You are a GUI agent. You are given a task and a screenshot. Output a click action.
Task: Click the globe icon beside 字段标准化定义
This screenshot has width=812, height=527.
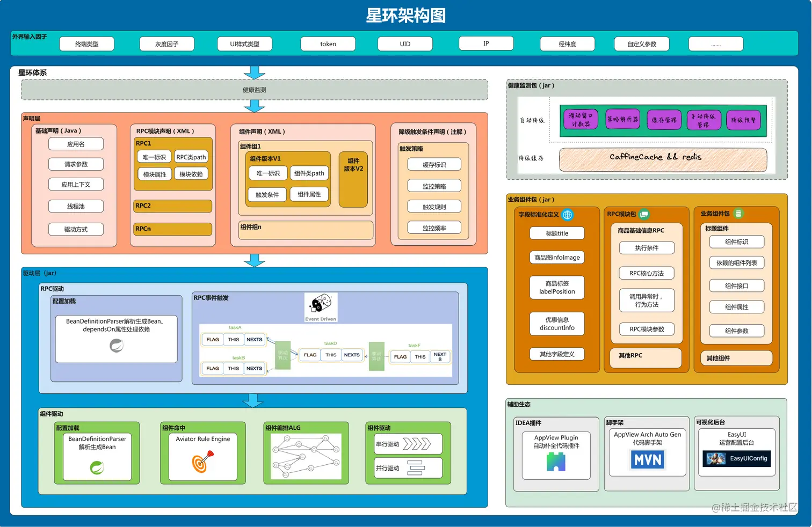tap(568, 215)
